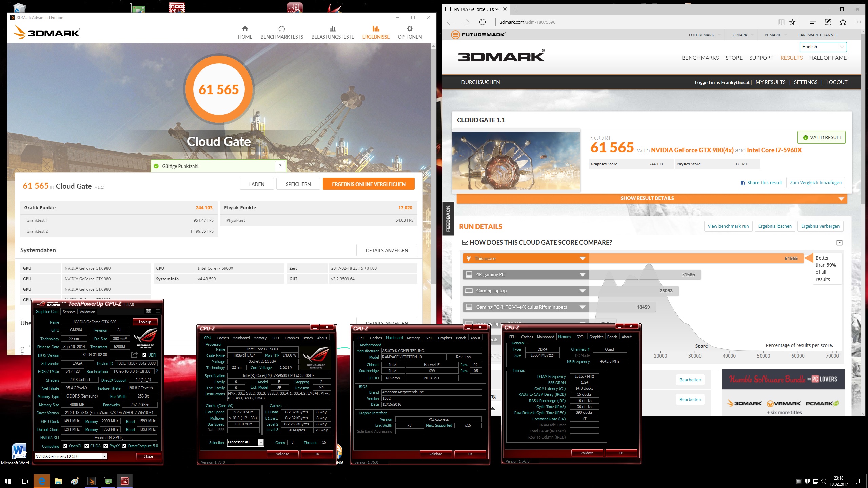Screen dimensions: 868x488
Task: Click the browser forward arrow
Action: [x=466, y=22]
